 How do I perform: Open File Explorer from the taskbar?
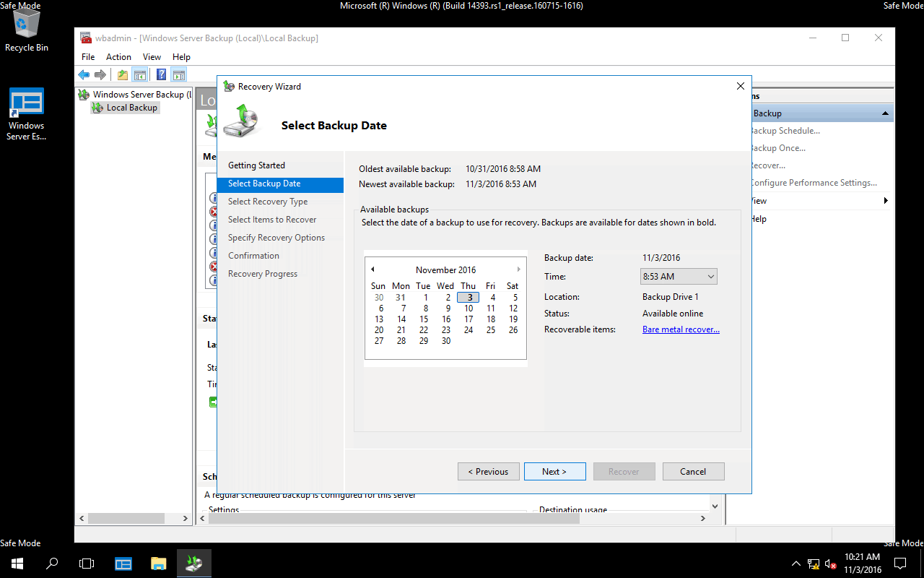click(x=159, y=564)
